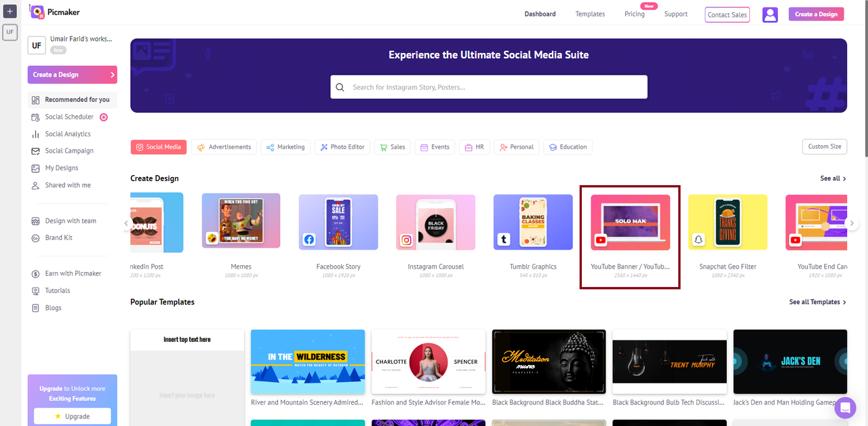Screen dimensions: 868x426
Task: Expand the Create a Design sidebar button
Action: click(x=73, y=75)
